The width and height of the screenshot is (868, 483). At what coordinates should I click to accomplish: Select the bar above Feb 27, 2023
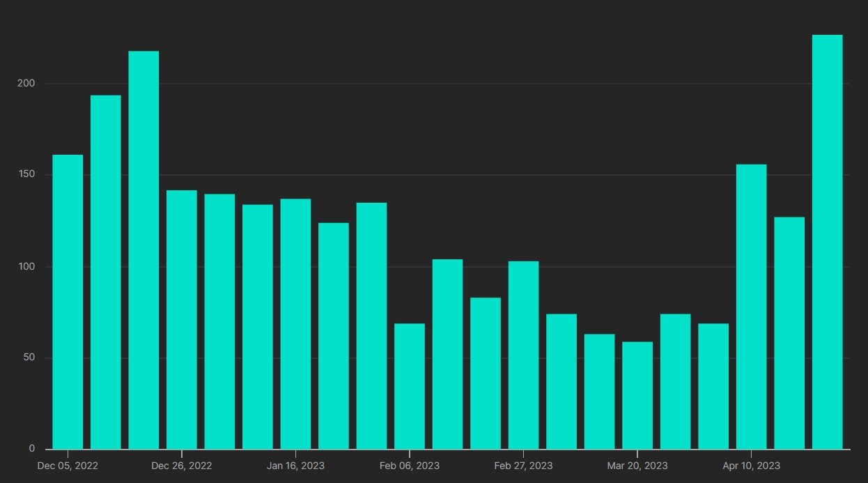point(523,355)
